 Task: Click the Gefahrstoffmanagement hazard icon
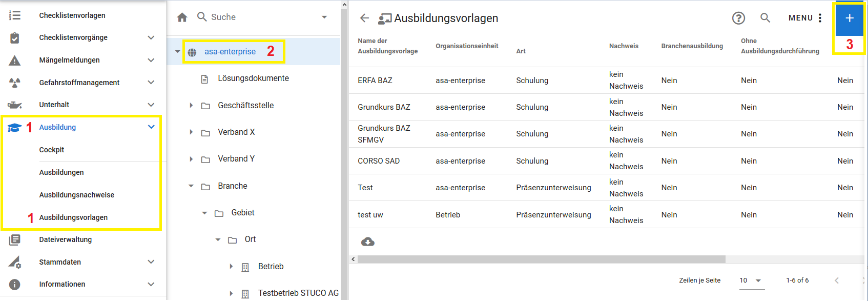[x=15, y=83]
